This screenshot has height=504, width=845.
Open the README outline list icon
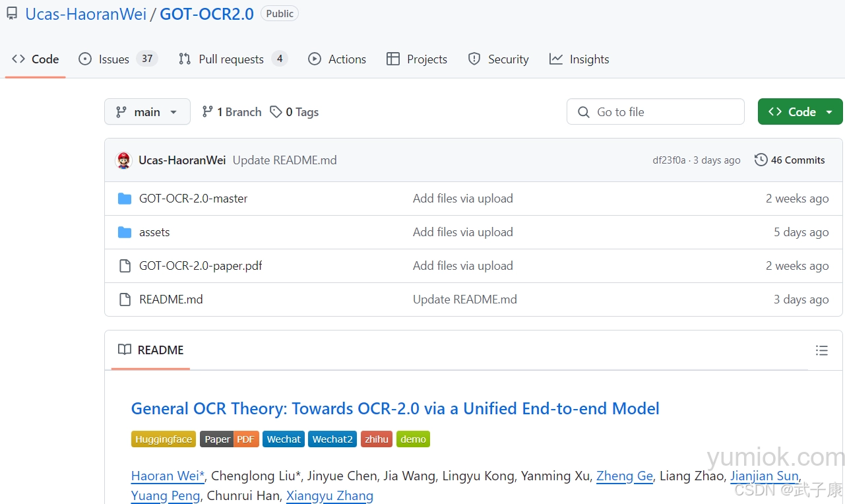822,350
